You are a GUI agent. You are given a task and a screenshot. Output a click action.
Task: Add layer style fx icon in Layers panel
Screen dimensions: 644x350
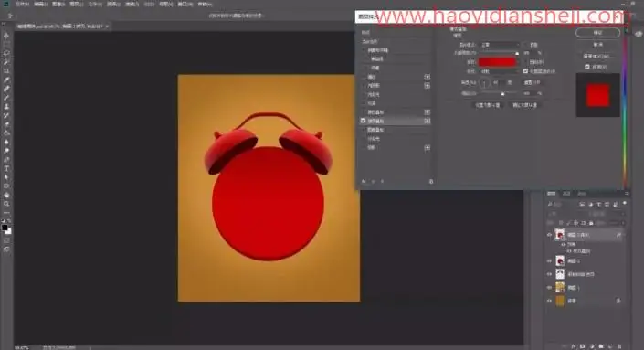tap(574, 346)
